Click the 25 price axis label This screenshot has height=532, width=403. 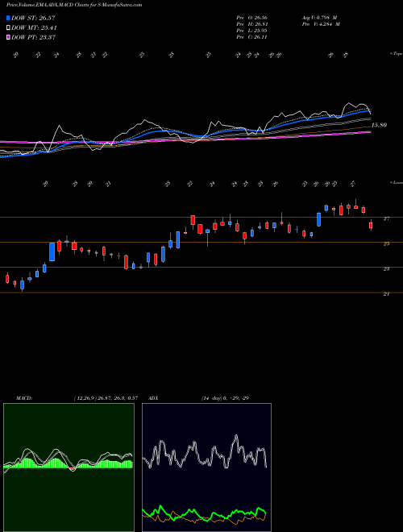[x=386, y=243]
